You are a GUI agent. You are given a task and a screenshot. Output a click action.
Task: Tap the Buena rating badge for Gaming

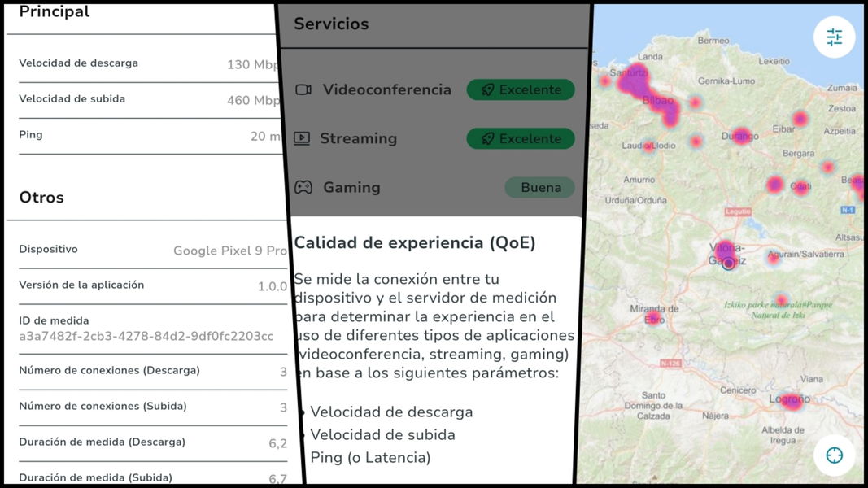tap(540, 187)
